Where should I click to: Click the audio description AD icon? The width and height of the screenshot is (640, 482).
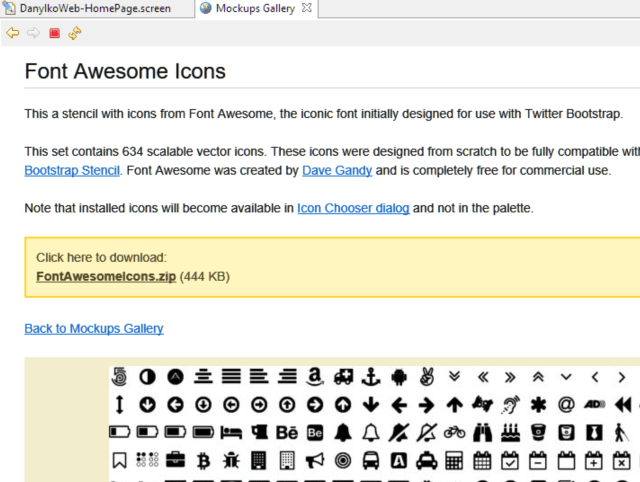pyautogui.click(x=595, y=404)
